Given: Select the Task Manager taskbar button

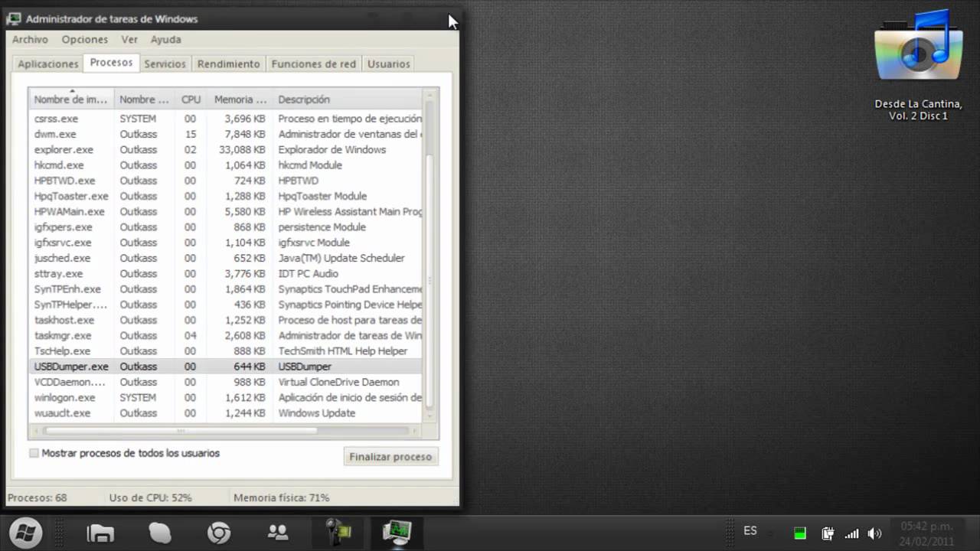Looking at the screenshot, I should coord(397,533).
